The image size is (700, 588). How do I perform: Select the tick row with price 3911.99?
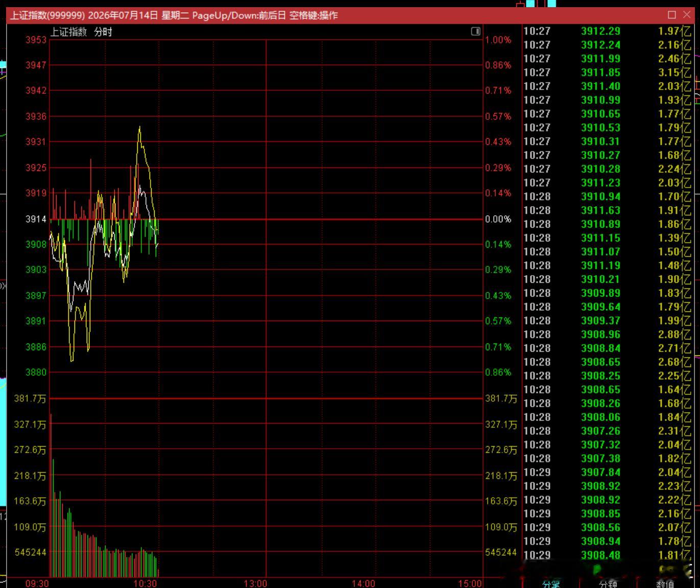pyautogui.click(x=607, y=59)
